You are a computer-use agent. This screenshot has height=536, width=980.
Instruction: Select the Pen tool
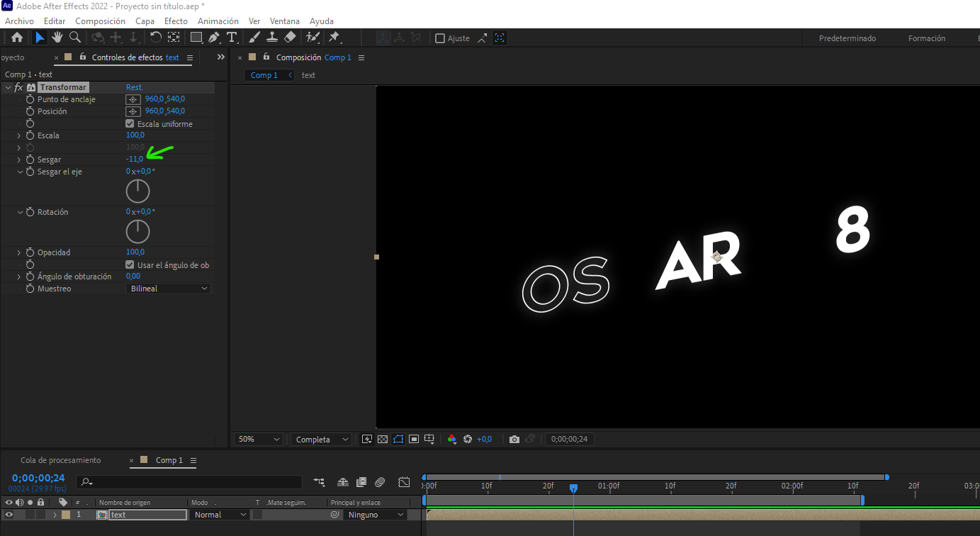tap(214, 38)
